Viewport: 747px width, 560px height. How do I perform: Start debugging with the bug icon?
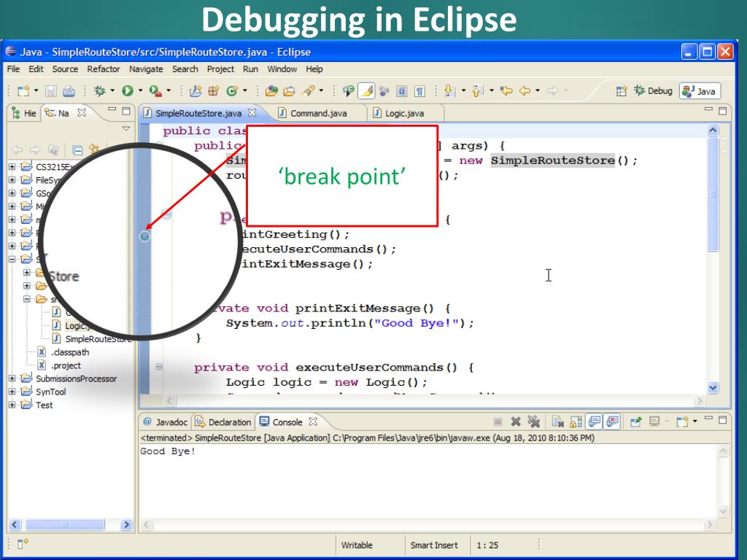tap(99, 90)
